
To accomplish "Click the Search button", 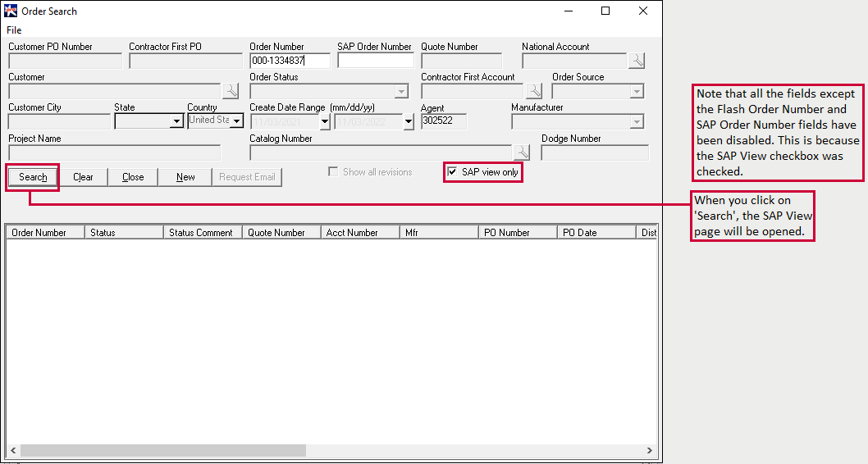I will pyautogui.click(x=33, y=177).
